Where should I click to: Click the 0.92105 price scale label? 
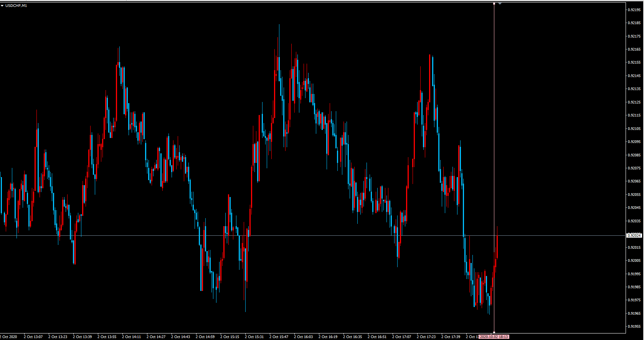(634, 129)
